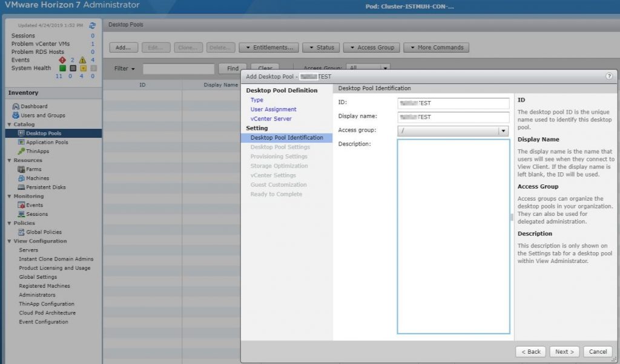Open Instant Clone Domain Admins
This screenshot has height=364, width=620.
coord(56,259)
